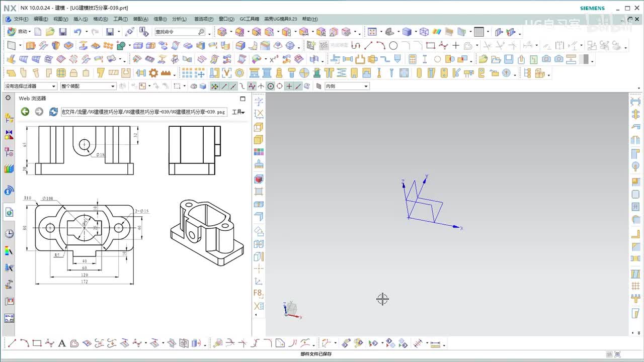This screenshot has width=644, height=362.
Task: Toggle the enable snap points button
Action: (x=215, y=86)
